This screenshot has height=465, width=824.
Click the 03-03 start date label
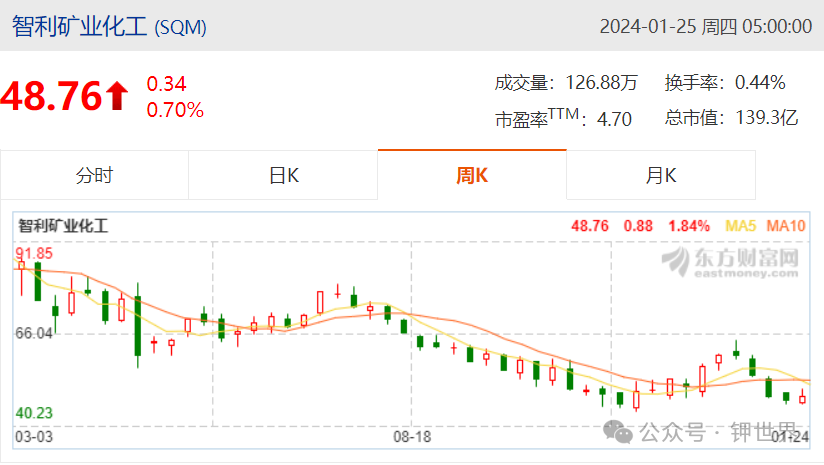[x=34, y=437]
